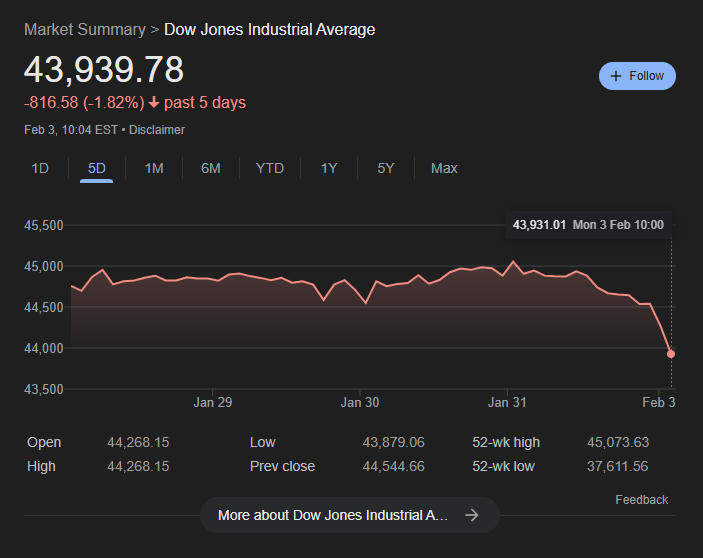This screenshot has height=558, width=703.
Task: Click the Jan 30 axis label
Action: point(360,402)
